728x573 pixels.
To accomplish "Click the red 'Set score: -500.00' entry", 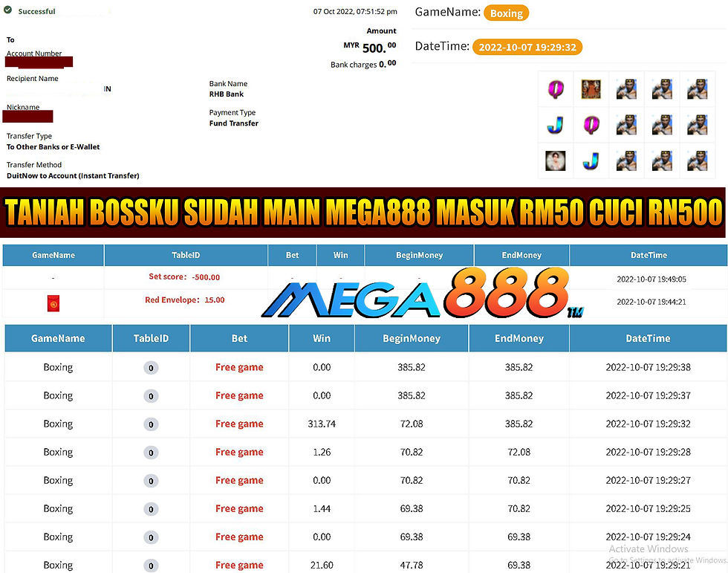I will (184, 276).
